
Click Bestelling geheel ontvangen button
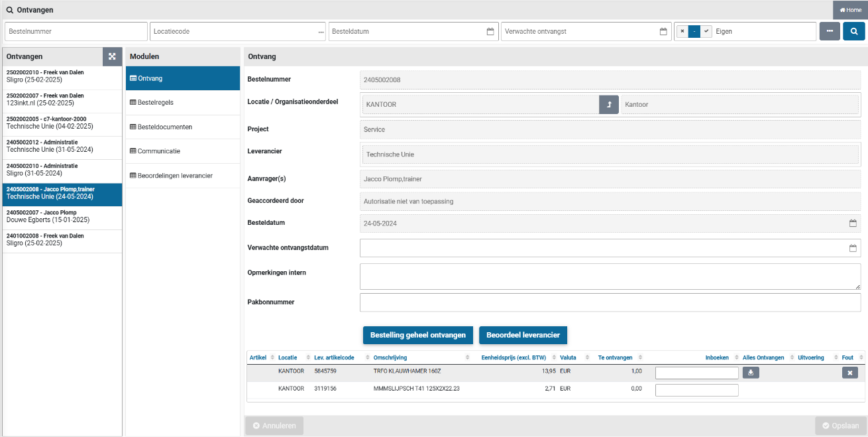418,335
